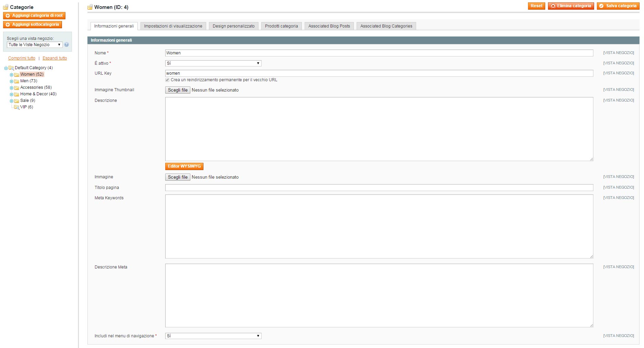Click the Men category folder icon

pos(17,81)
